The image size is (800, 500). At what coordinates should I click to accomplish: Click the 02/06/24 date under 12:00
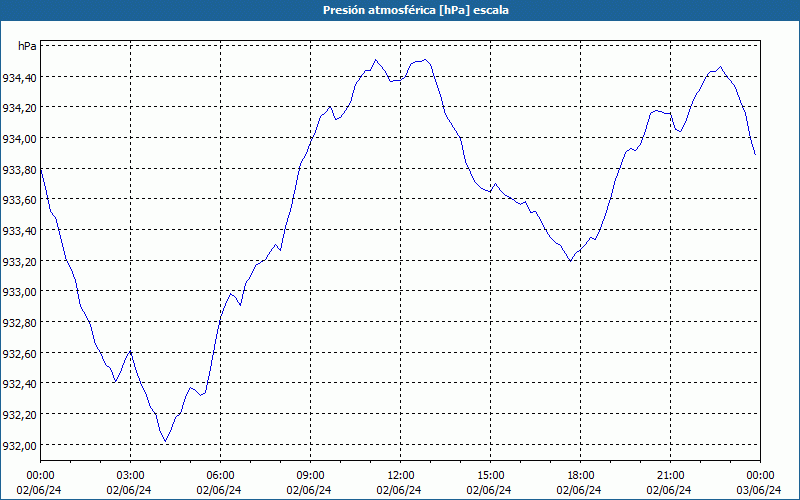pos(399,490)
